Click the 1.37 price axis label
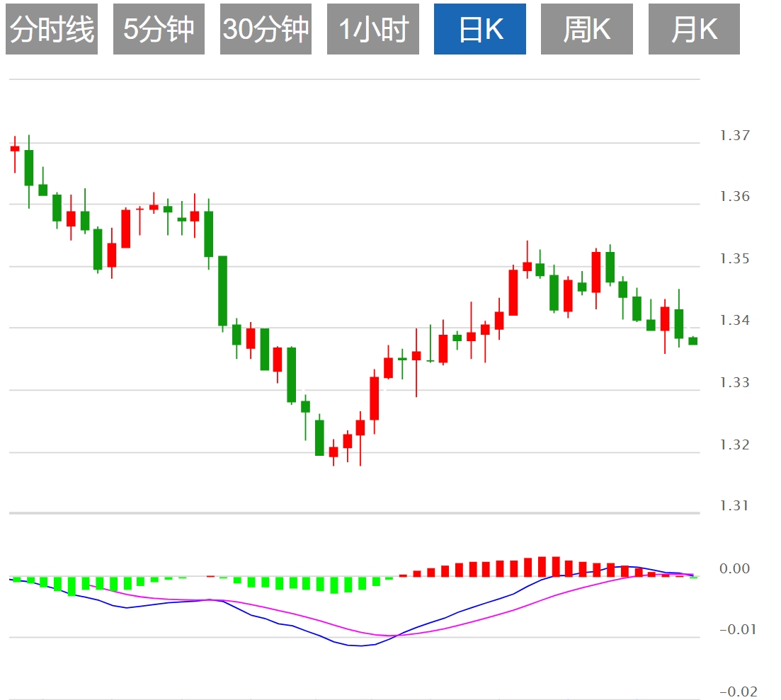781x700 pixels. [x=734, y=135]
